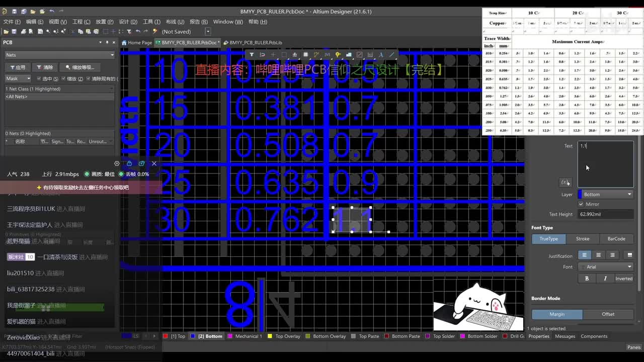Open the 文件 (F) menu

(12, 22)
